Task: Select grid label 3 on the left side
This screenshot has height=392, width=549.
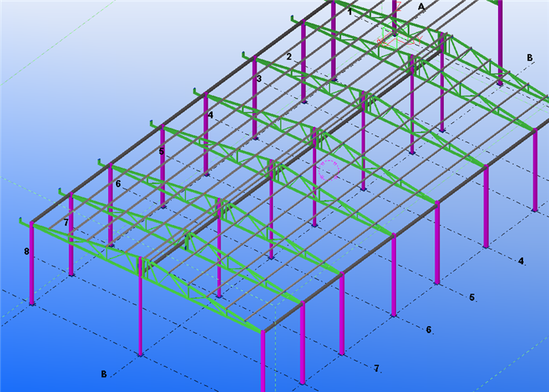Action: click(x=259, y=78)
